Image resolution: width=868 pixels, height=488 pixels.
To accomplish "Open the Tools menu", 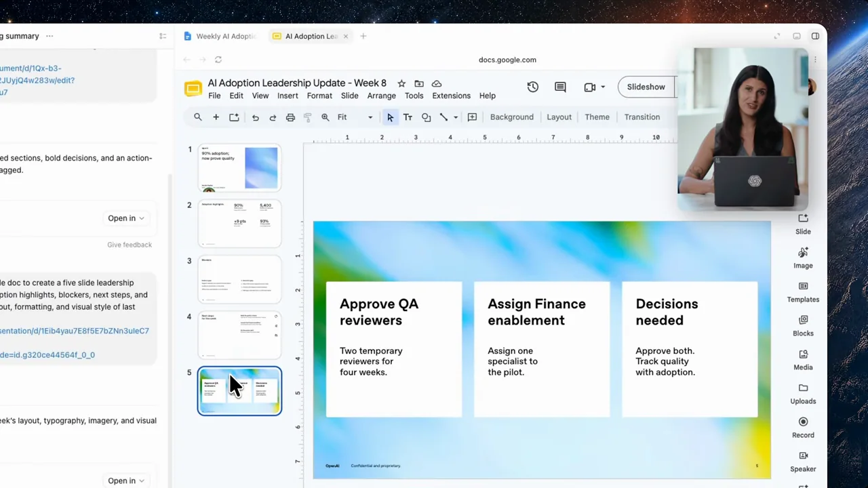I will point(414,96).
